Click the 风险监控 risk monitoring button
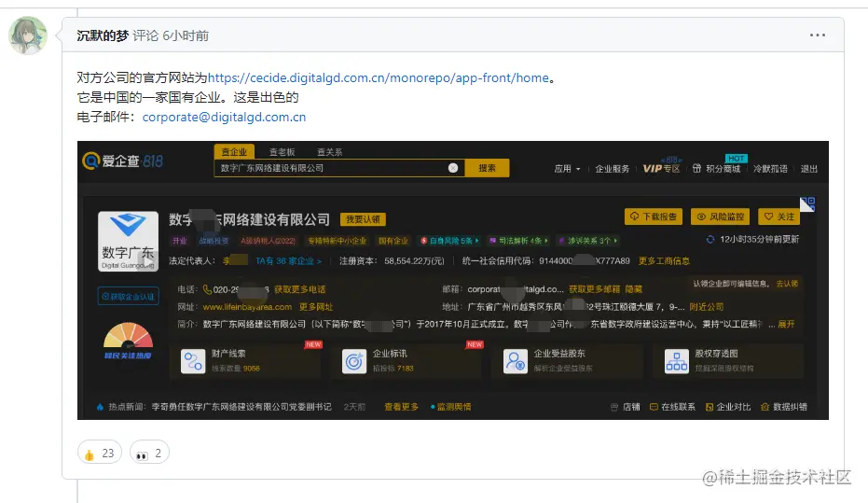868x503 pixels. tap(720, 217)
